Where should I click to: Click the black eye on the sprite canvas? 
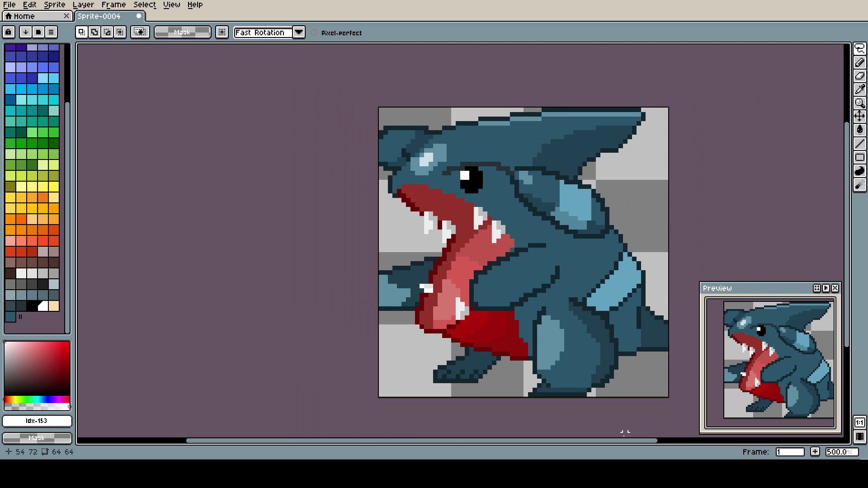(471, 179)
